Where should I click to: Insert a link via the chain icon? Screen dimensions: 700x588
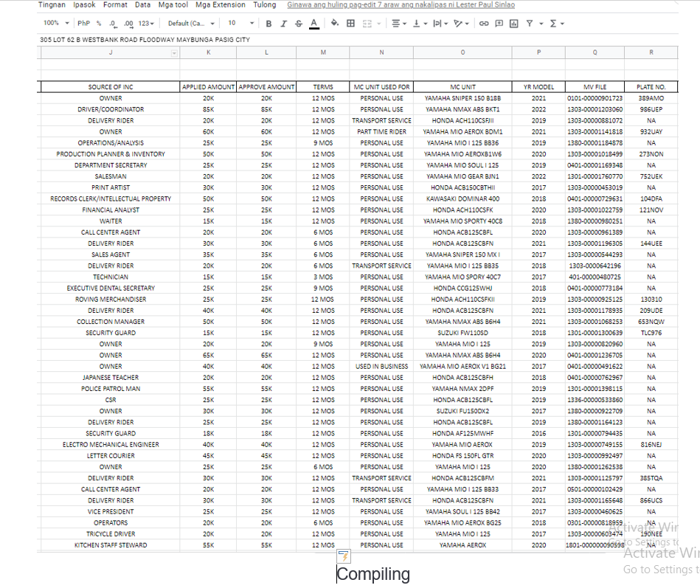(484, 24)
